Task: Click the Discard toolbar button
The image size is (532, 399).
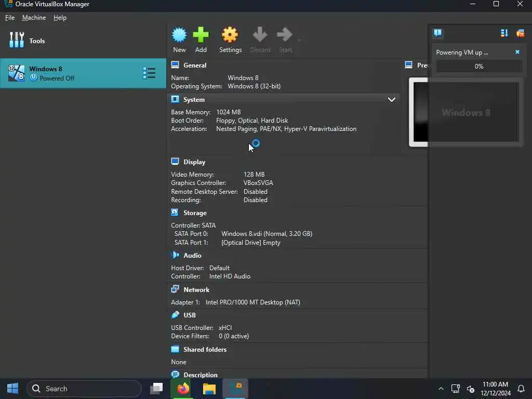Action: pos(260,40)
